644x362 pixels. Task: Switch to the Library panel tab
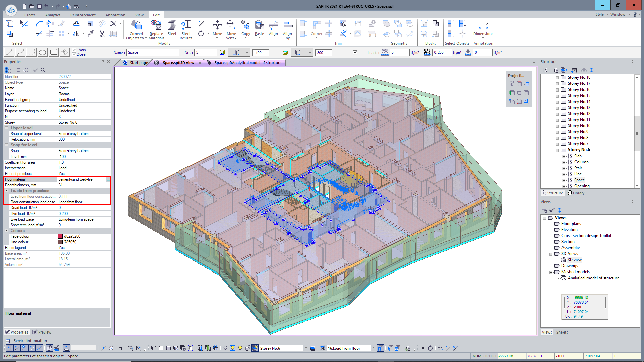(x=576, y=193)
